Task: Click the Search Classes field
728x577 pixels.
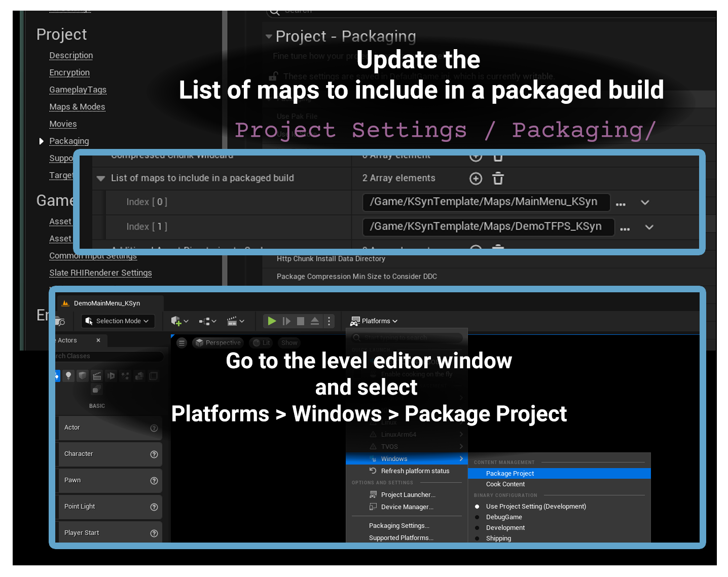Action: coord(109,356)
